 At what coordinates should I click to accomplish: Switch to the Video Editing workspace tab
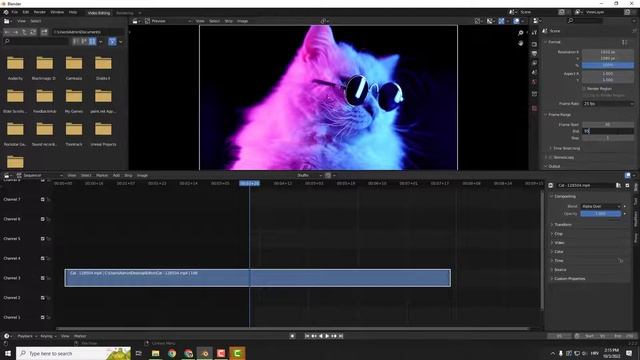pos(99,13)
